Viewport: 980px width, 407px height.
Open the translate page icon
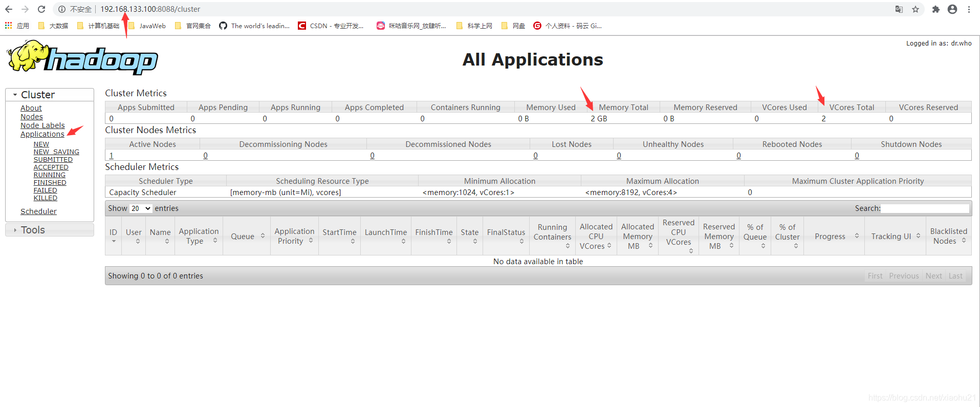click(x=899, y=9)
